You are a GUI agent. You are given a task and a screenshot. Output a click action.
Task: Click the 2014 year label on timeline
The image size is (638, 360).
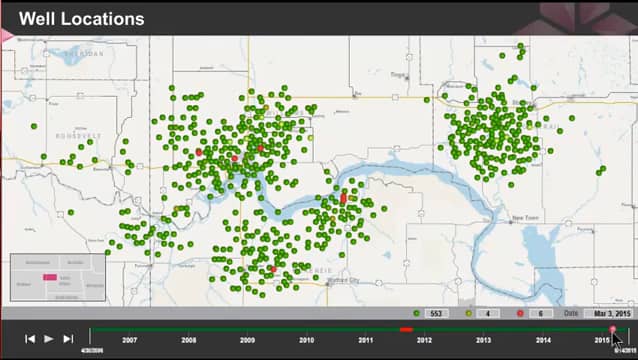click(543, 340)
